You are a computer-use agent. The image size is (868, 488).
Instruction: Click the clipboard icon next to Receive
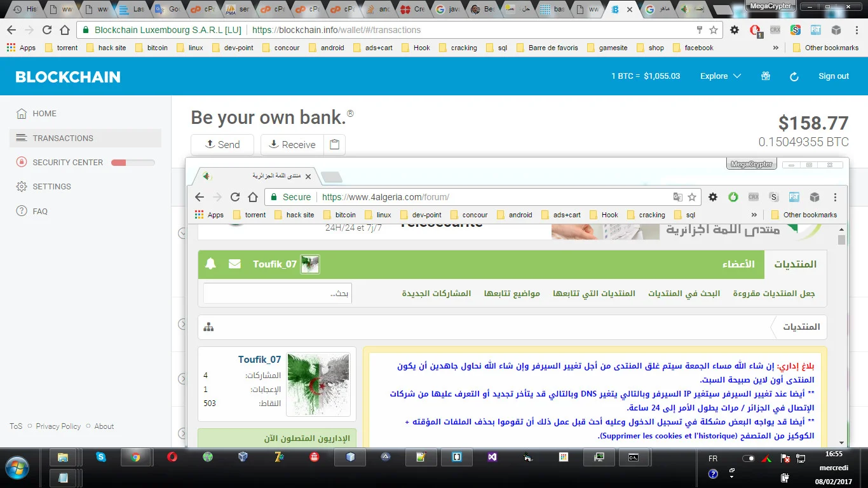pyautogui.click(x=335, y=145)
